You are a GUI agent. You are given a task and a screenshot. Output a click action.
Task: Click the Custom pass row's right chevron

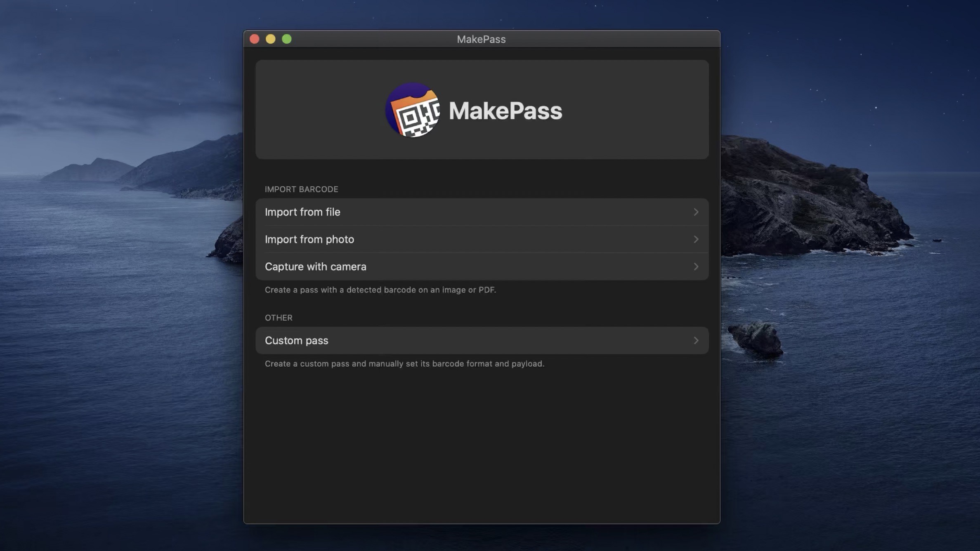(696, 341)
